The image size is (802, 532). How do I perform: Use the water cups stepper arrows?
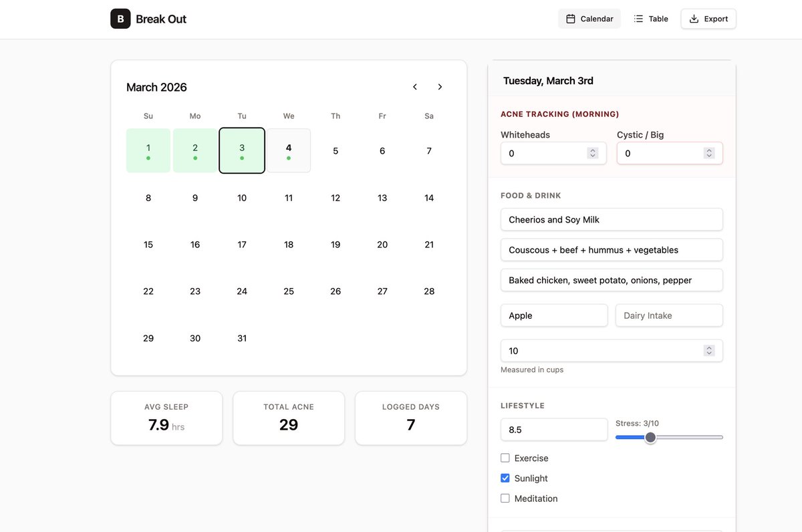pos(709,350)
